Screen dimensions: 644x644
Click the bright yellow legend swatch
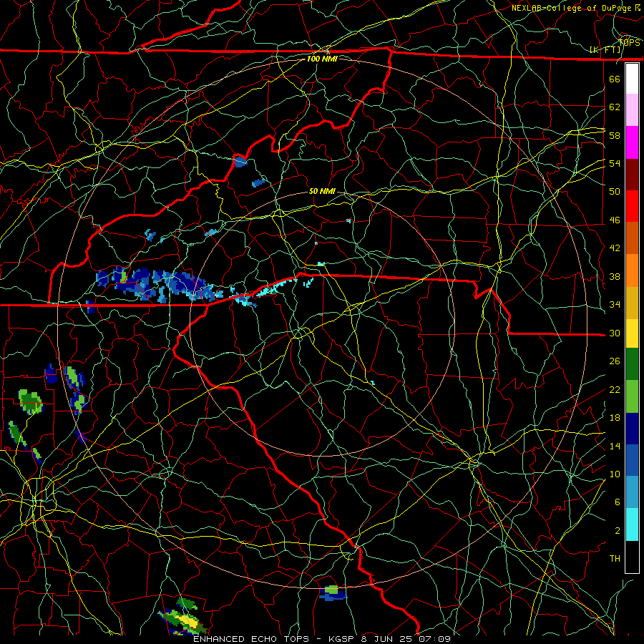[x=632, y=333]
